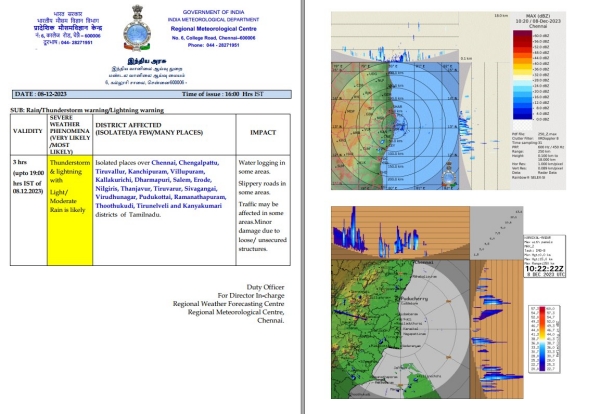Click the yellow Thunderstorm & lightning warning cell
This screenshot has height=414, width=600.
(x=70, y=210)
